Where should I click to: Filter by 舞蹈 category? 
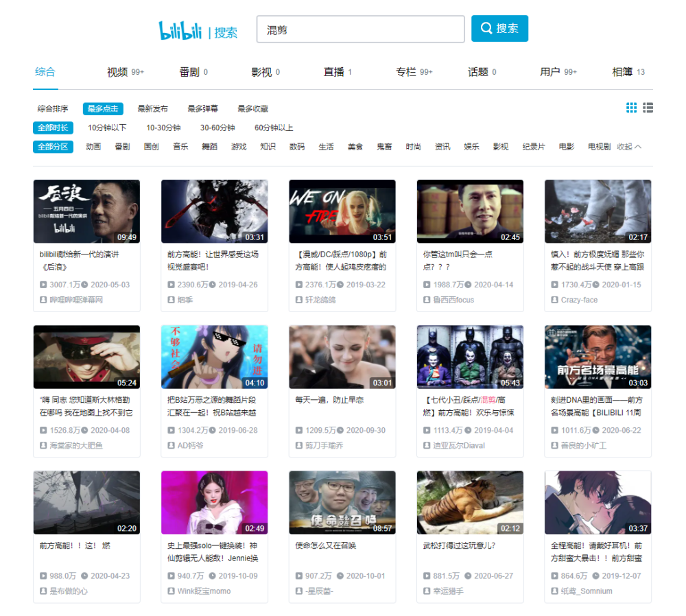(209, 147)
